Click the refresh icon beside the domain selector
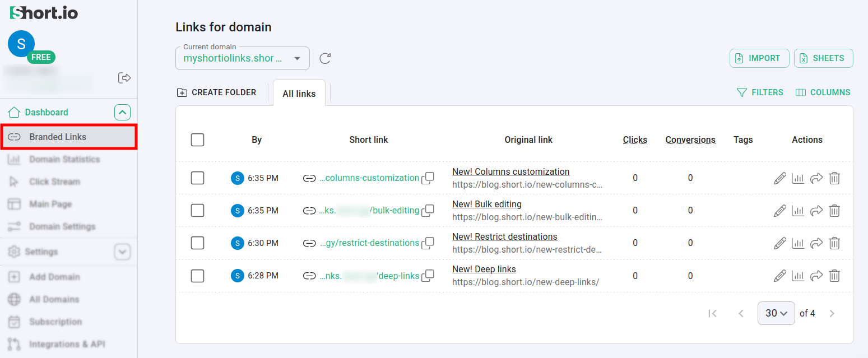Viewport: 868px width, 358px height. click(x=325, y=58)
